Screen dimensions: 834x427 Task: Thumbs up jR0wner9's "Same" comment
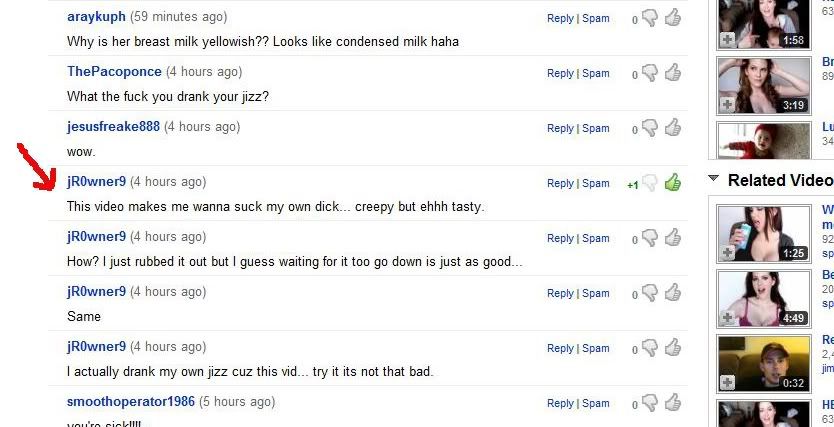(672, 292)
